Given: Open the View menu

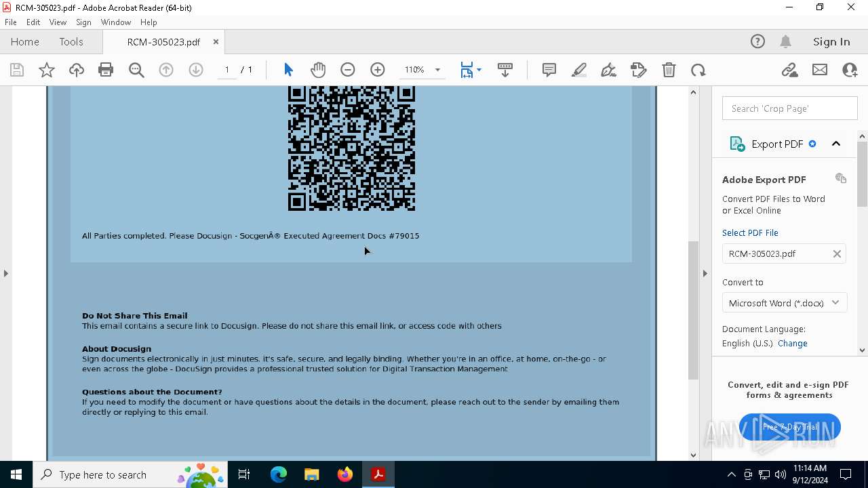Looking at the screenshot, I should pos(58,22).
